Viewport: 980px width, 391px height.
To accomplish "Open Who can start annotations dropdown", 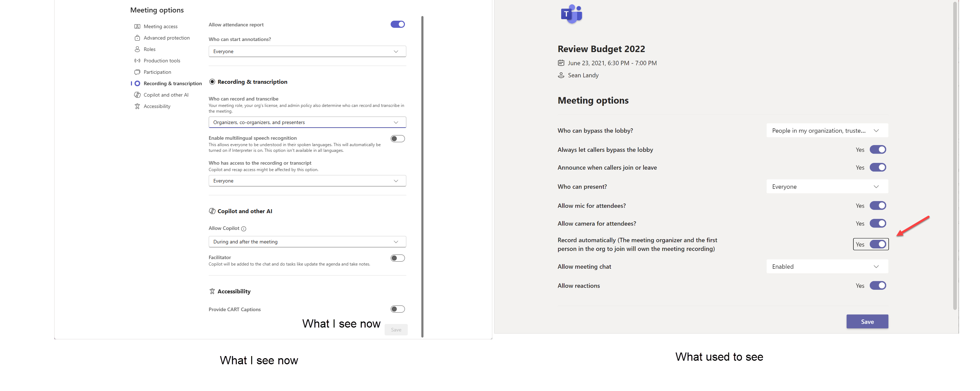I will (308, 51).
